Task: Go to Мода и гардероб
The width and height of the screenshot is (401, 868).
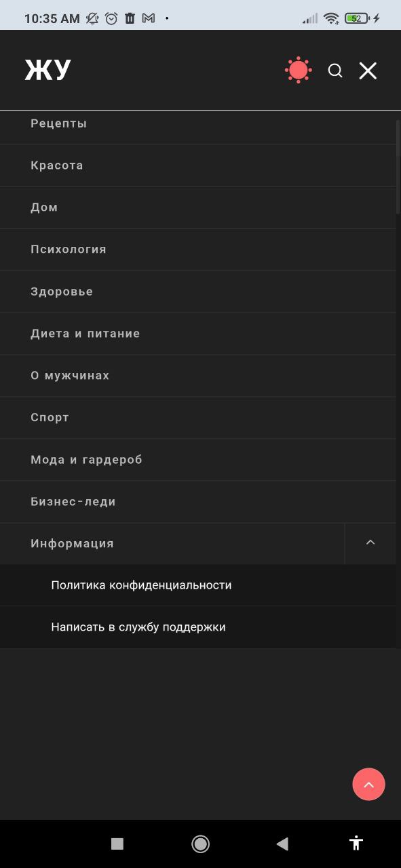Action: click(x=198, y=460)
